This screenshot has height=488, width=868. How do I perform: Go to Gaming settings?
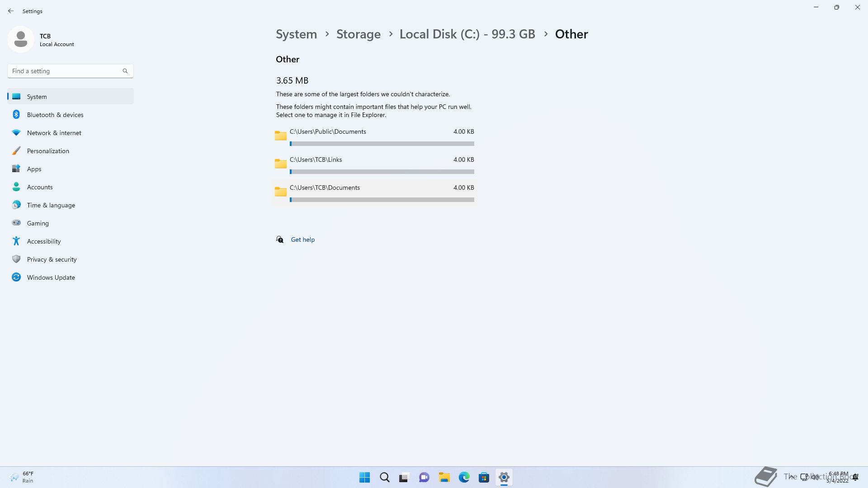pyautogui.click(x=71, y=223)
